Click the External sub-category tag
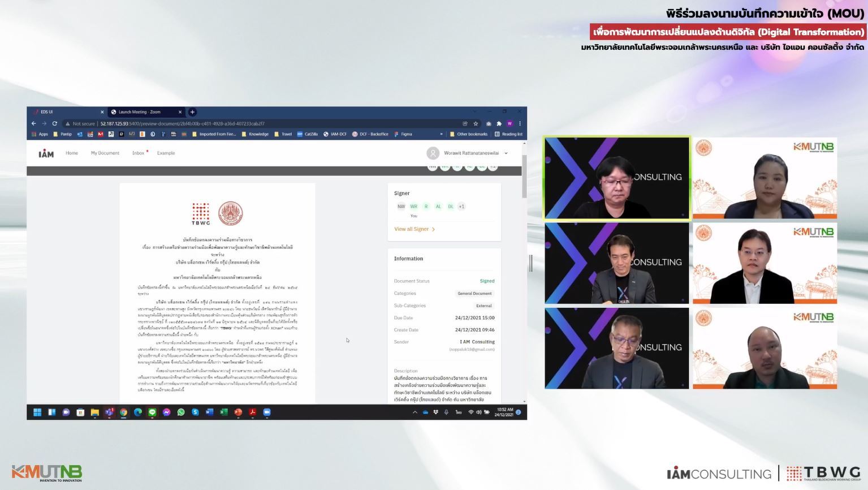 click(x=484, y=306)
